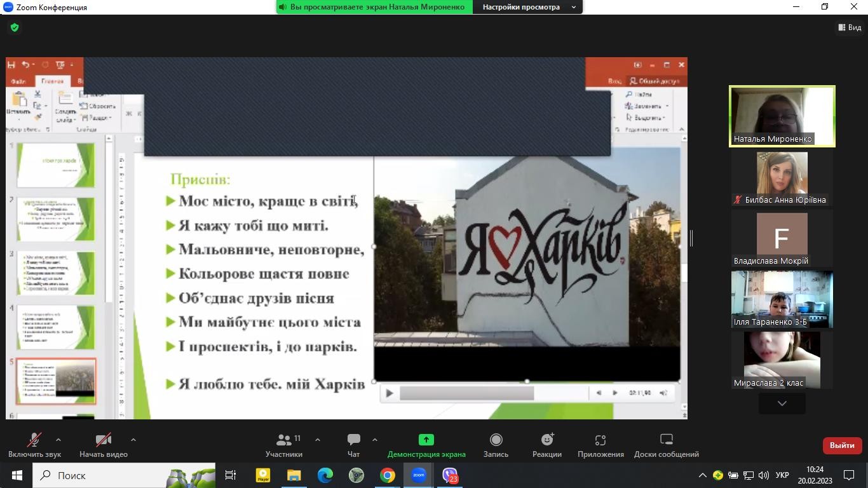This screenshot has width=868, height=488.
Task: Click the screen share status banner
Action: [375, 7]
